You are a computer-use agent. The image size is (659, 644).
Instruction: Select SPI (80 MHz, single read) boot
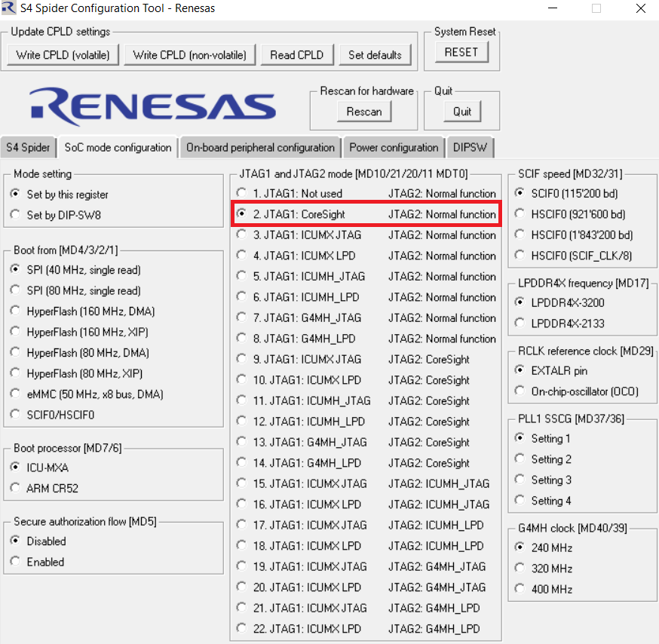75,291
